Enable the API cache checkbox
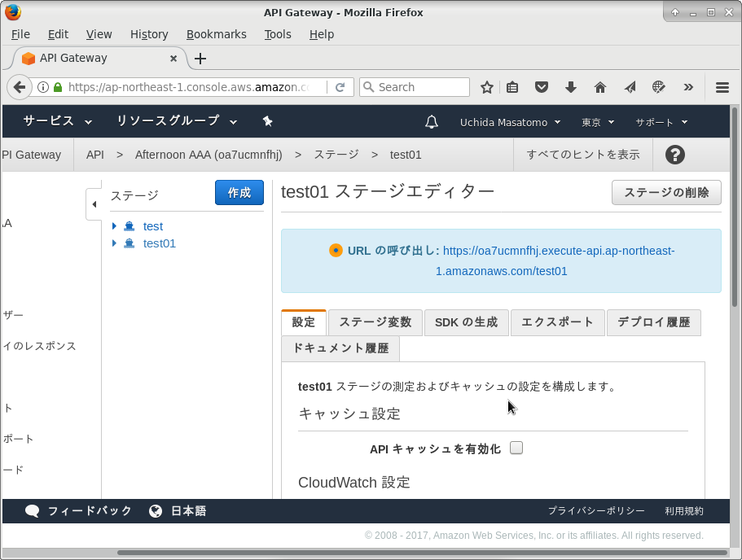742x560 pixels. (x=516, y=448)
